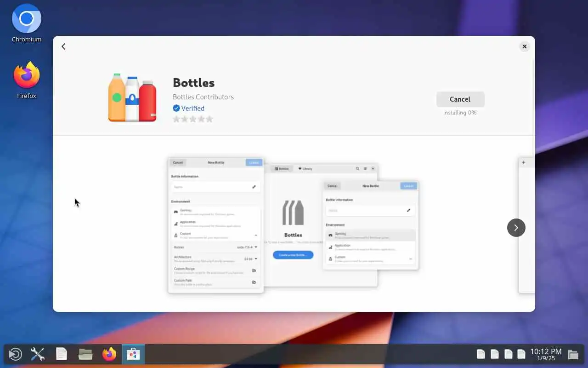The height and width of the screenshot is (368, 588).
Task: Launch Firefox from the taskbar
Action: point(109,354)
